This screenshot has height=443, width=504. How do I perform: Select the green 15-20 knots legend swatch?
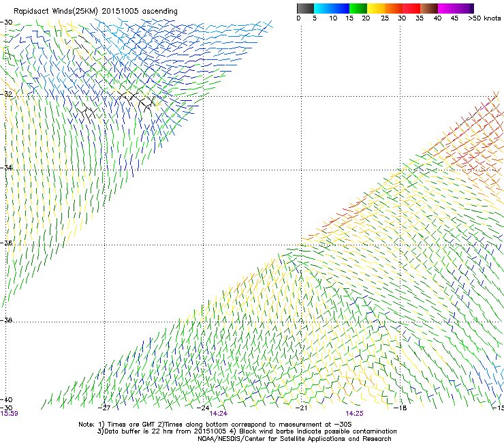358,8
